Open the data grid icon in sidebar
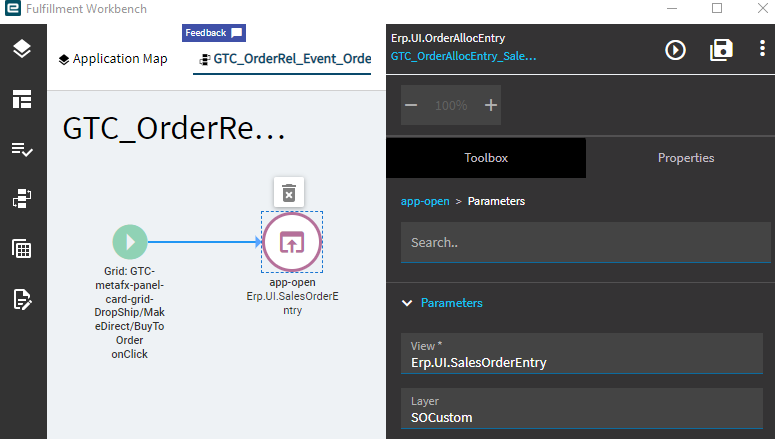Viewport: 775px width, 439px height. pos(22,249)
